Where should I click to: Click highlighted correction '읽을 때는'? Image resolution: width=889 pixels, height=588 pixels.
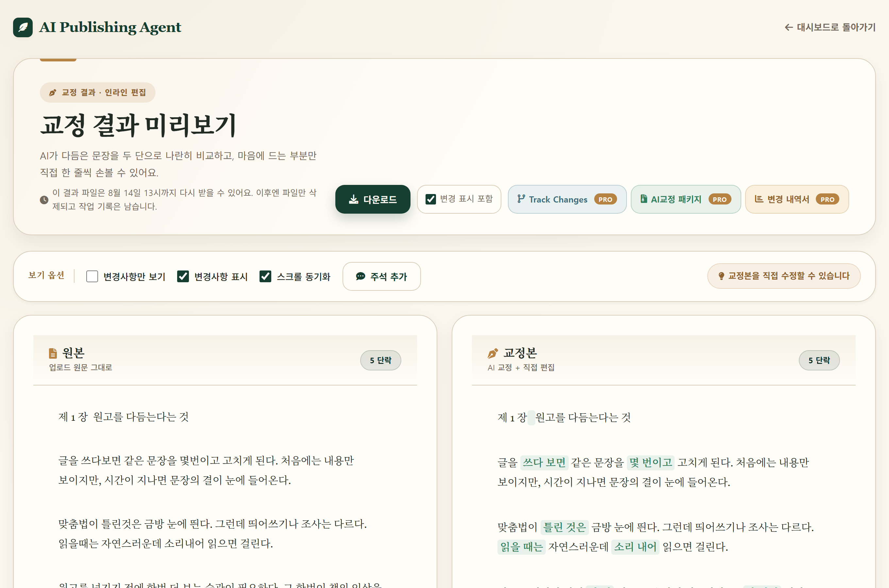click(521, 547)
